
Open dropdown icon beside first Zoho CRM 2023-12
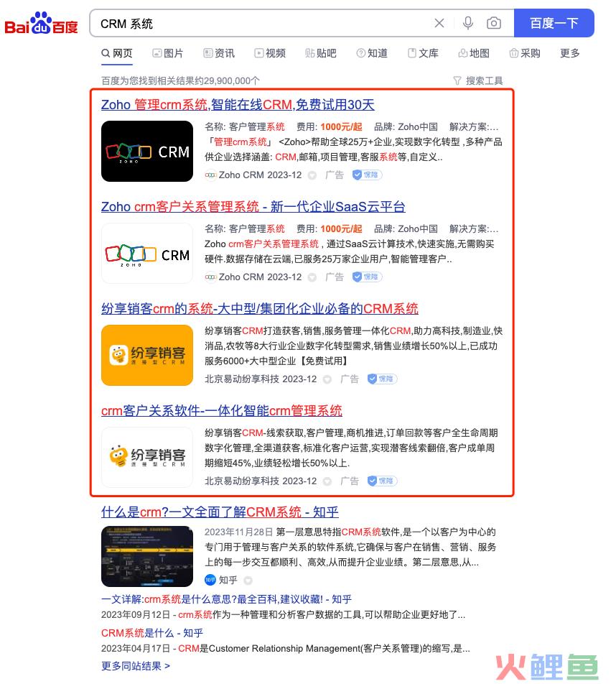[x=312, y=175]
